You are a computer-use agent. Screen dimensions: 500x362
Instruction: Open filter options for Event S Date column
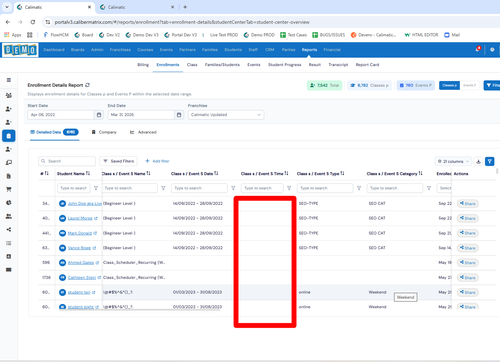pos(233,188)
